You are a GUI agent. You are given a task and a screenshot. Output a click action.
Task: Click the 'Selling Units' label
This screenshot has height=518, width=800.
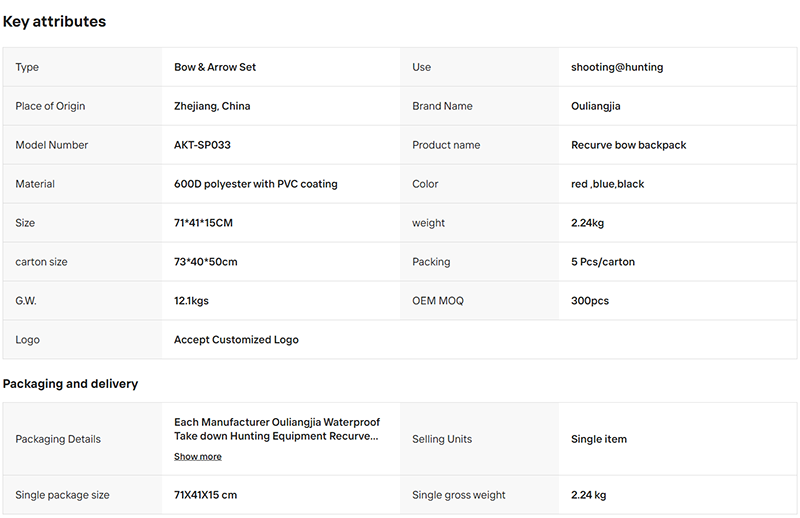point(442,439)
